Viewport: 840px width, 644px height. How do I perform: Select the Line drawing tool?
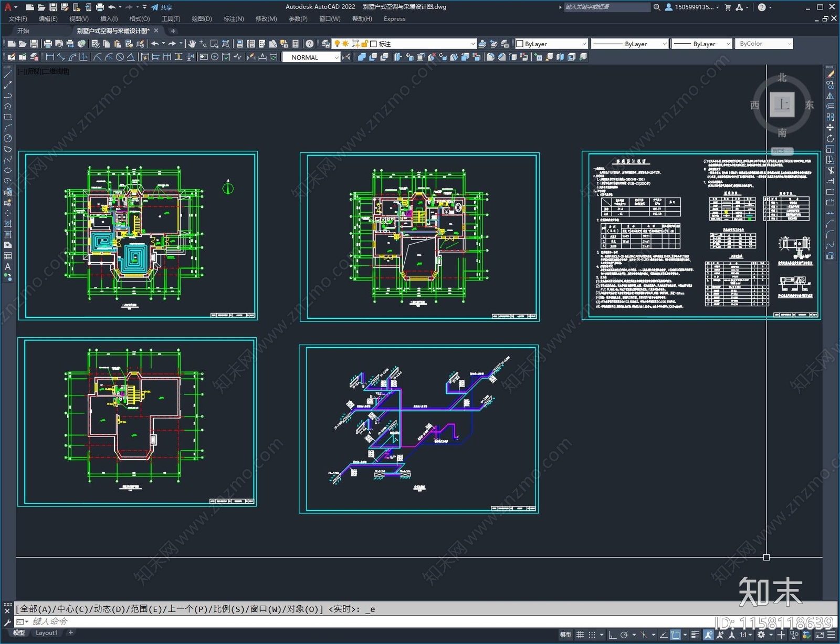tap(7, 75)
